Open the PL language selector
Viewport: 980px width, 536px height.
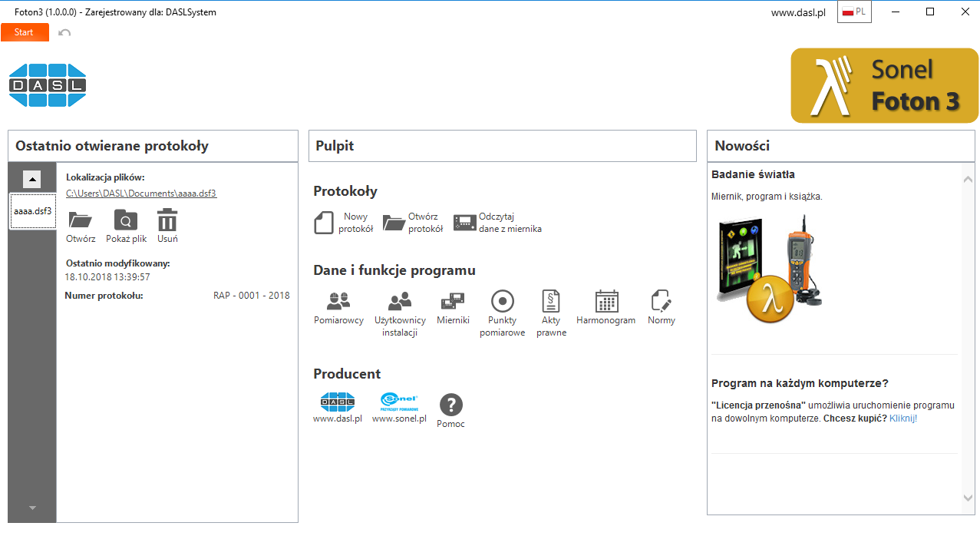pos(854,12)
